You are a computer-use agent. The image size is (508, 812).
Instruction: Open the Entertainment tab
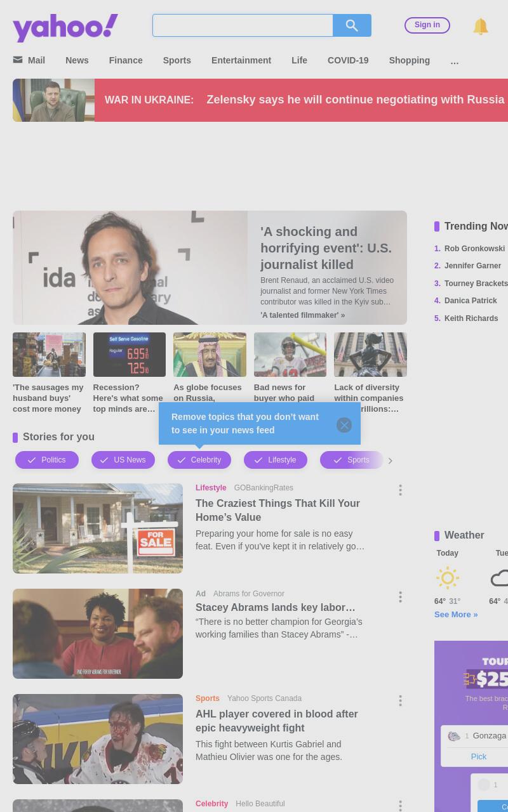(x=241, y=60)
